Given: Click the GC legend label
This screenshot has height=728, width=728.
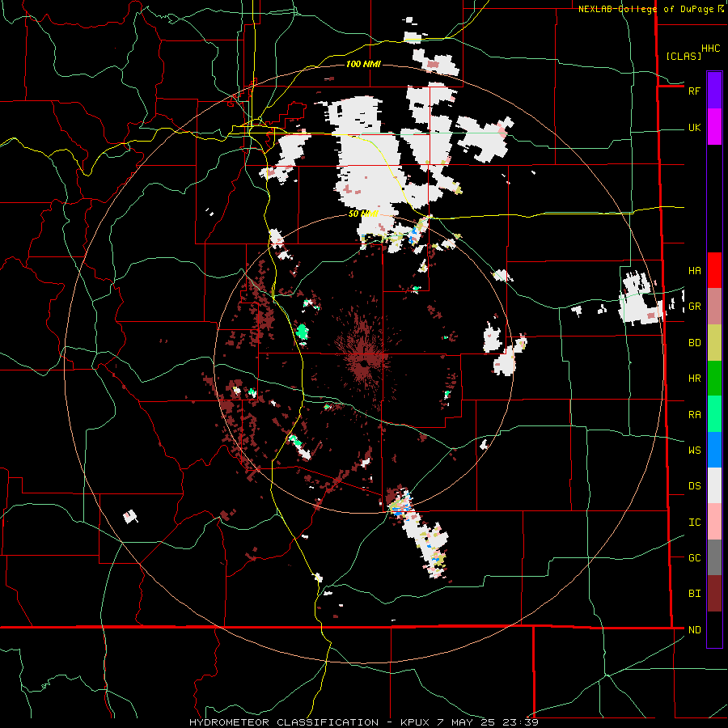Looking at the screenshot, I should (694, 557).
